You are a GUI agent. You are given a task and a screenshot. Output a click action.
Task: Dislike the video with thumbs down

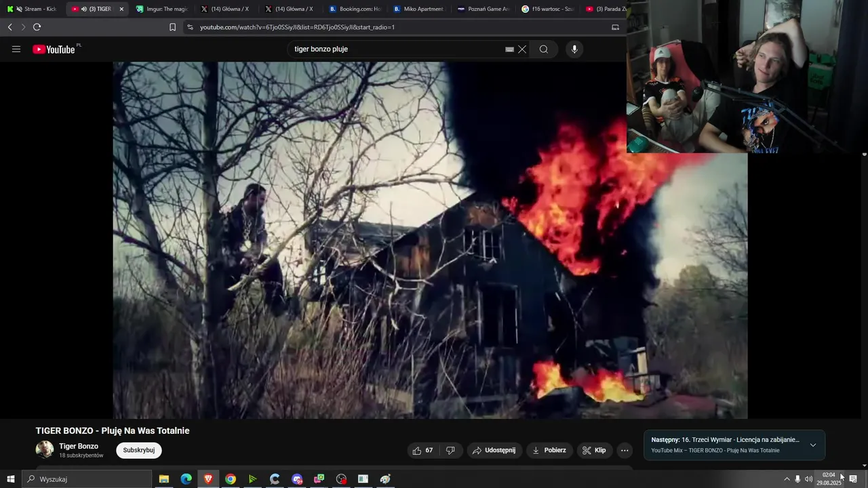coord(450,450)
